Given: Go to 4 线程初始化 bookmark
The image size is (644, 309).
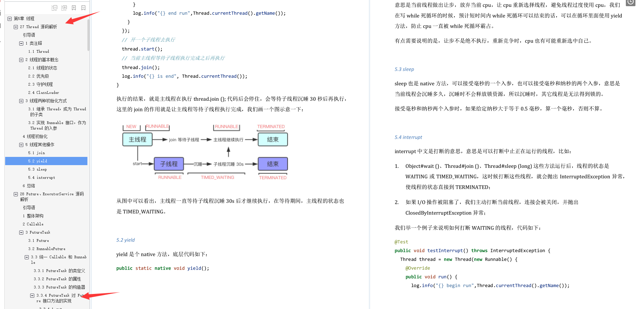Looking at the screenshot, I should click(x=35, y=136).
